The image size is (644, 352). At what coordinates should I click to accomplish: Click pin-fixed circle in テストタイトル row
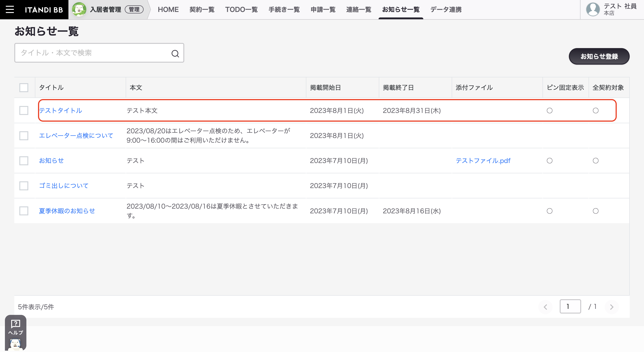click(549, 110)
